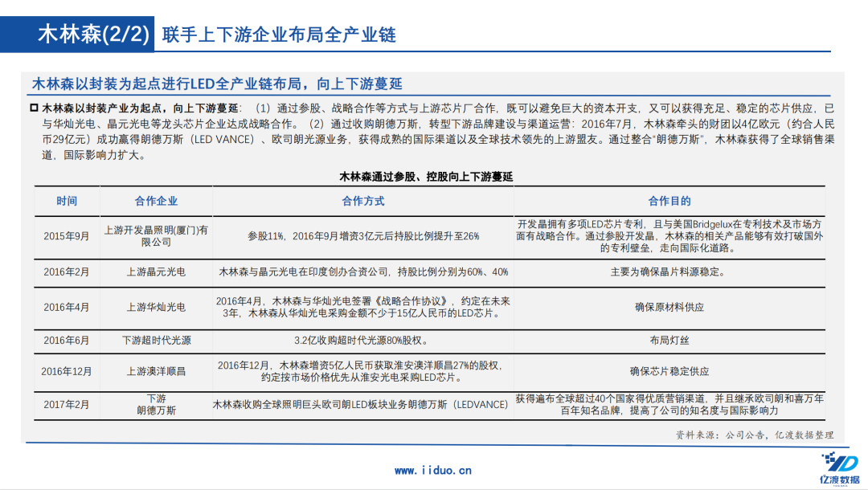This screenshot has width=868, height=490.
Task: Click the cell 上游澳洋顺昌
Action: pyautogui.click(x=156, y=372)
